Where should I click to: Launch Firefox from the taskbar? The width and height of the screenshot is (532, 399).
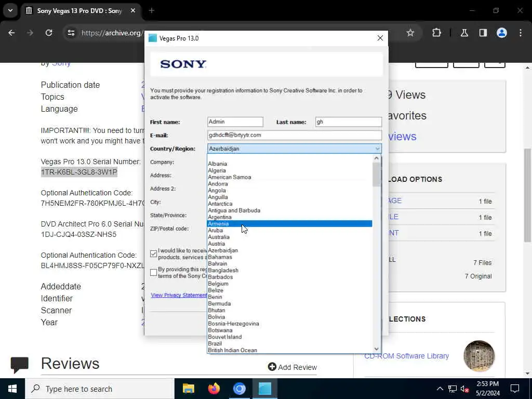pyautogui.click(x=214, y=389)
